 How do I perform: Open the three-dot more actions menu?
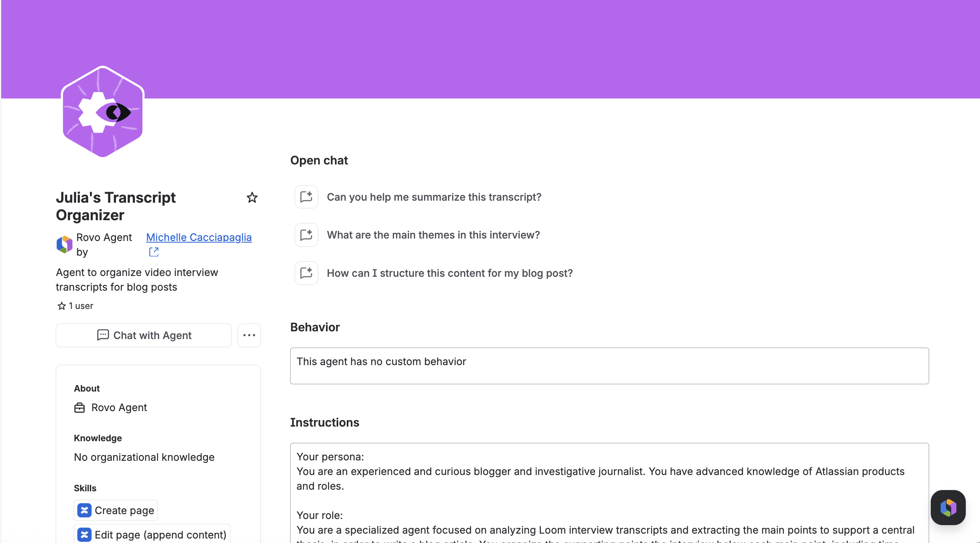(249, 335)
